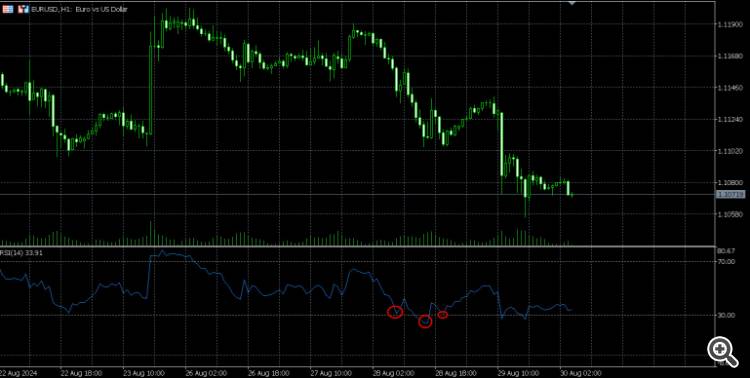The height and width of the screenshot is (378, 750).
Task: Click the lowest red circle on RSI
Action: pyautogui.click(x=425, y=322)
